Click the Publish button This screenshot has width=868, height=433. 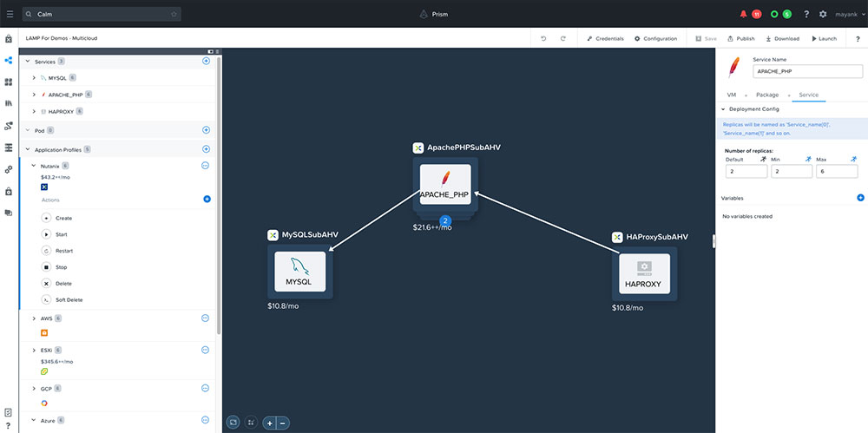pyautogui.click(x=740, y=39)
